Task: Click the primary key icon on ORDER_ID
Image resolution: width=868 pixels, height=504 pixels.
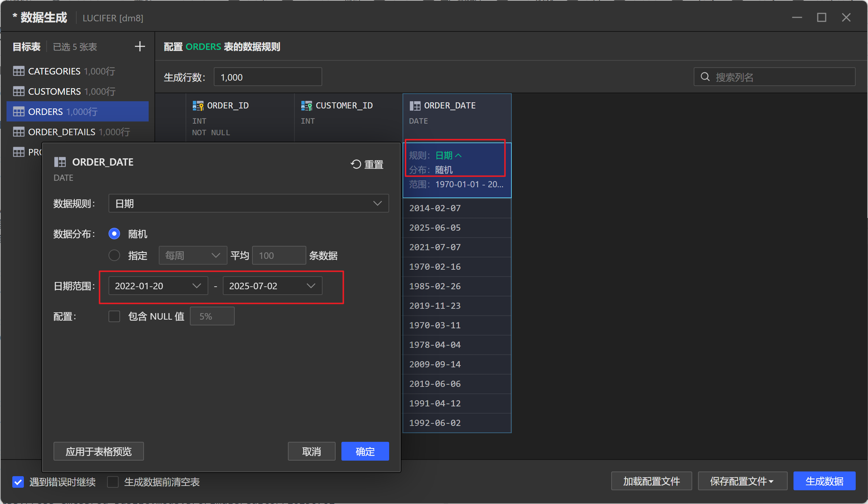Action: click(198, 105)
